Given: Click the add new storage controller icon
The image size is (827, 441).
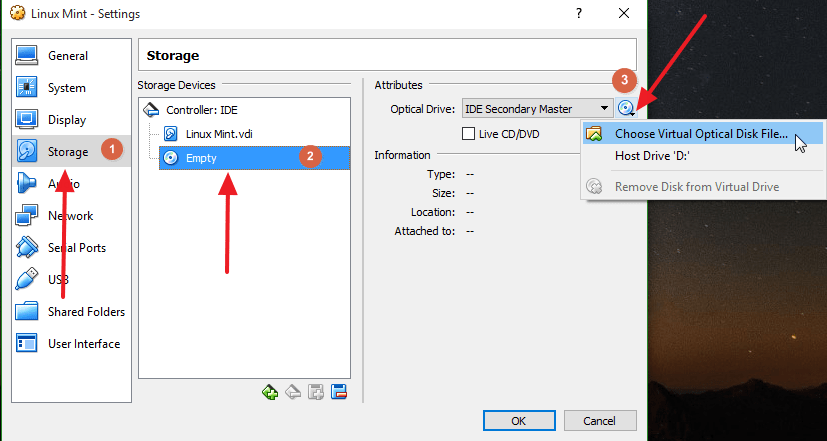Looking at the screenshot, I should tap(270, 392).
